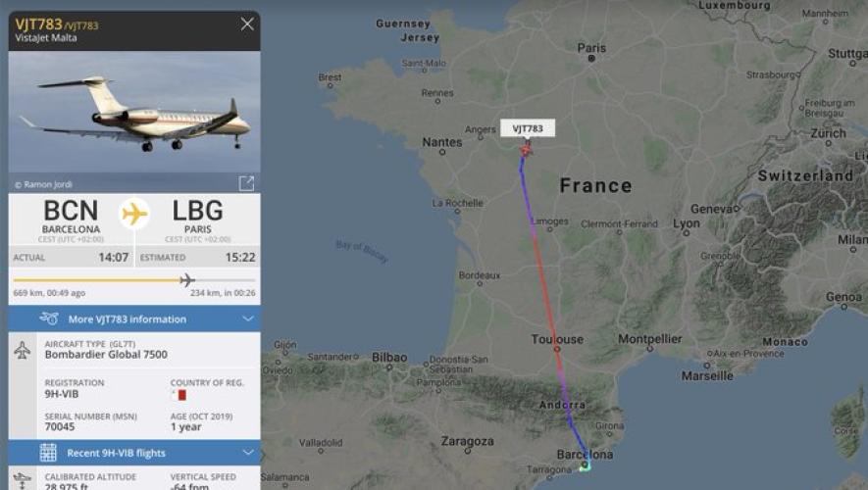Collapse Recent 9H-VIB flights chevron

coord(248,453)
